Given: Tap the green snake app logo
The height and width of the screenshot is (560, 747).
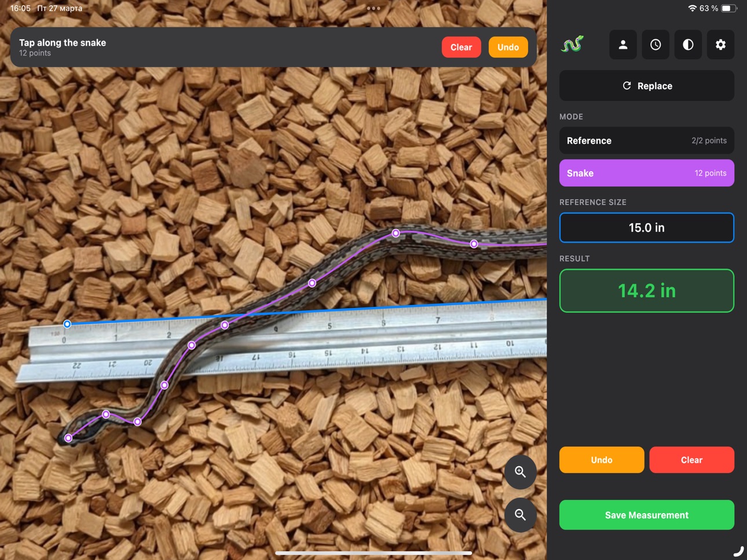Looking at the screenshot, I should tap(572, 45).
